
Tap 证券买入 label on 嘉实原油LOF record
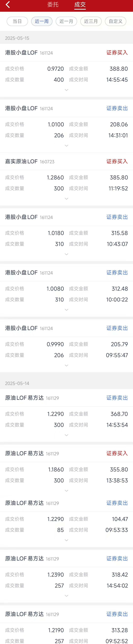(x=117, y=161)
